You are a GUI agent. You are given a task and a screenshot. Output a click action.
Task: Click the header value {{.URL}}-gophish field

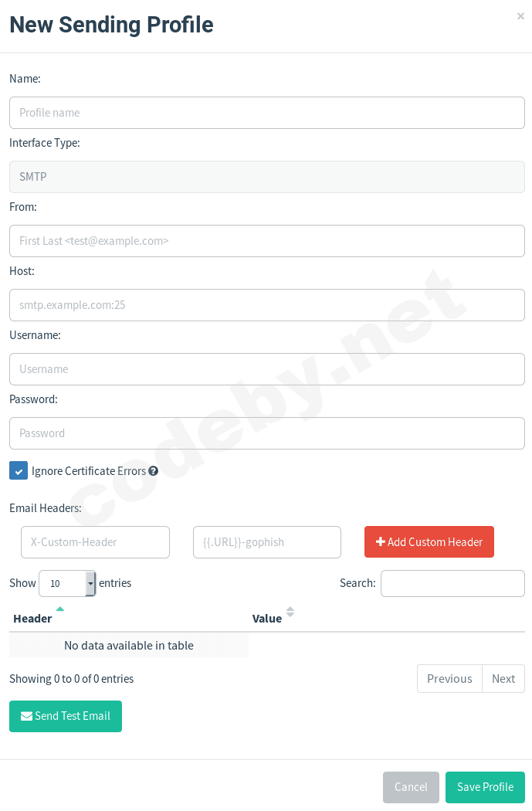[266, 542]
